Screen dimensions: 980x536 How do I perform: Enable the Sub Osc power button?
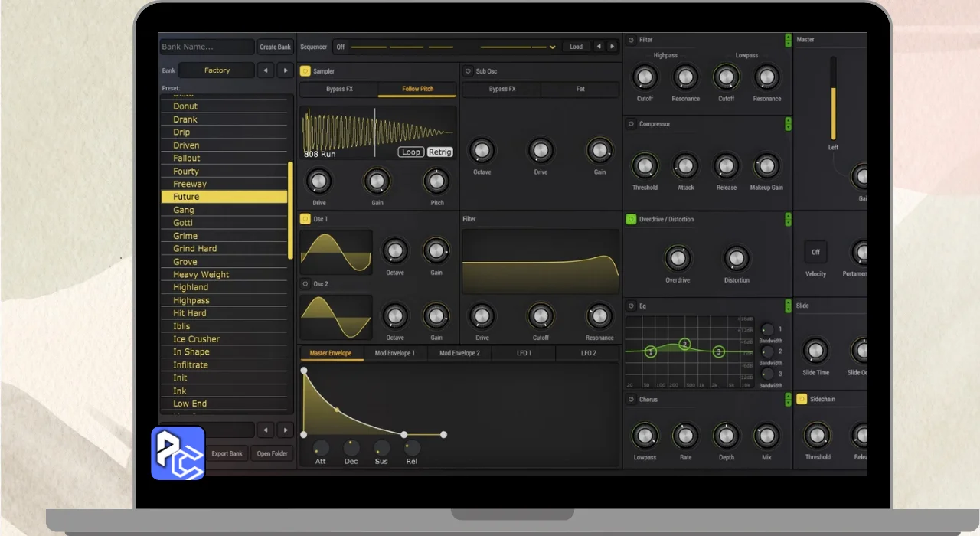pos(468,71)
